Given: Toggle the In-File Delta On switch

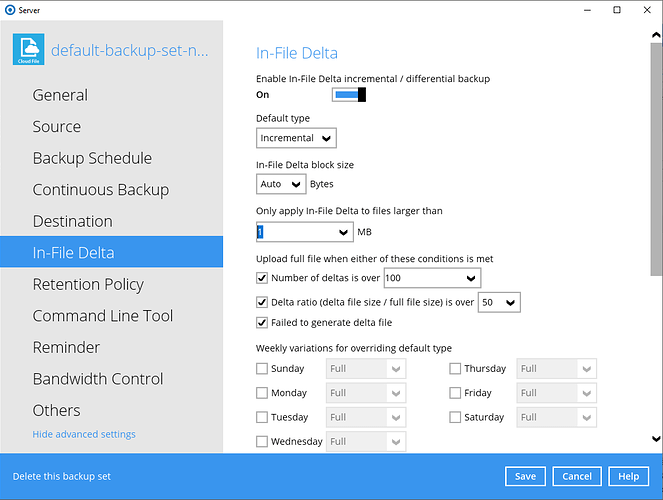Looking at the screenshot, I should (348, 94).
